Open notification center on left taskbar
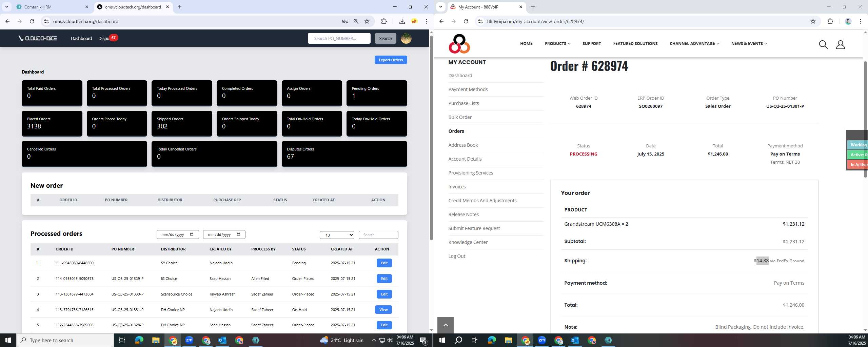The width and height of the screenshot is (868, 347). click(x=423, y=340)
